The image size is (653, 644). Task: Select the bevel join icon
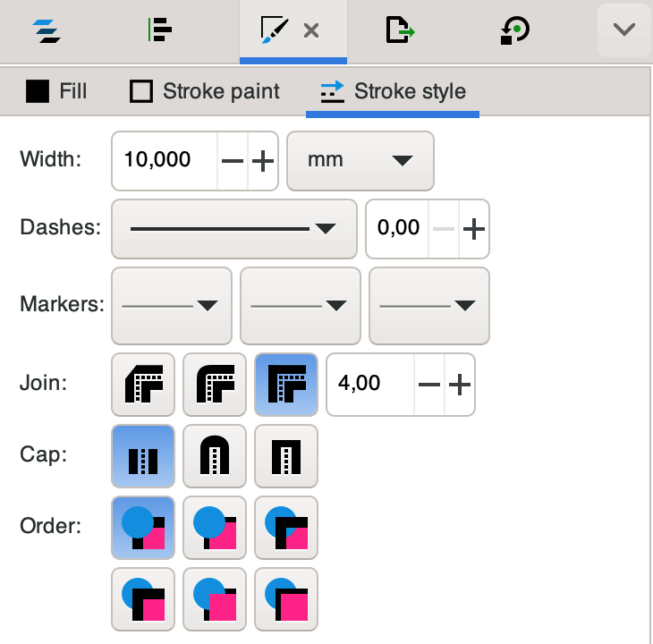[142, 384]
